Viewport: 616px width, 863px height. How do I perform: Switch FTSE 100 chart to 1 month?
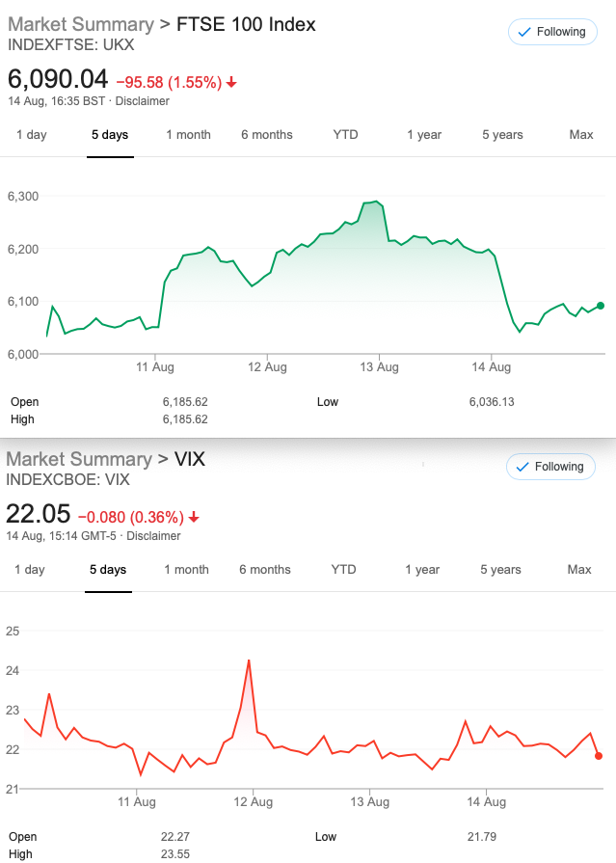click(189, 135)
